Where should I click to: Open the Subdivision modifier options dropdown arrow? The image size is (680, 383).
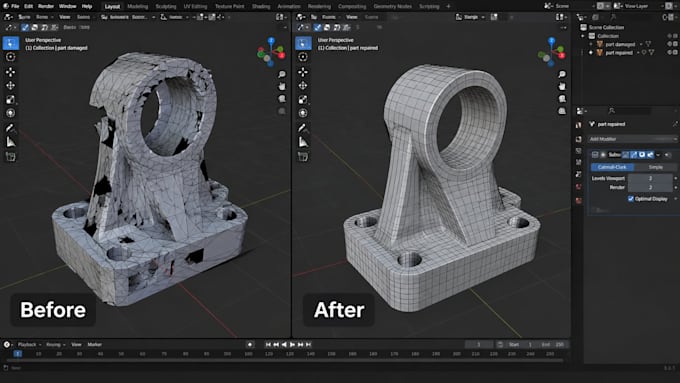[658, 155]
